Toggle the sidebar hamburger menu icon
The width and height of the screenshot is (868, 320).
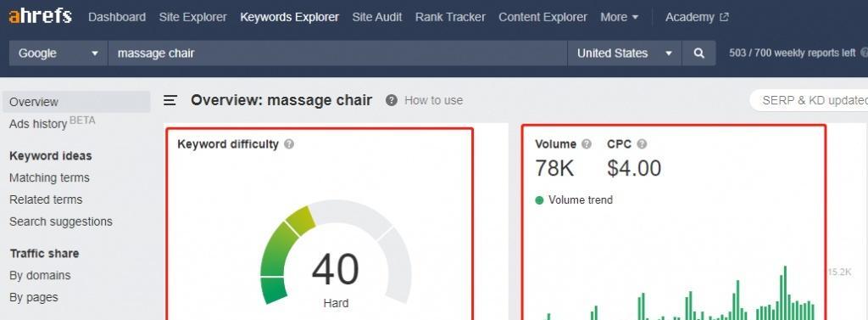(170, 100)
